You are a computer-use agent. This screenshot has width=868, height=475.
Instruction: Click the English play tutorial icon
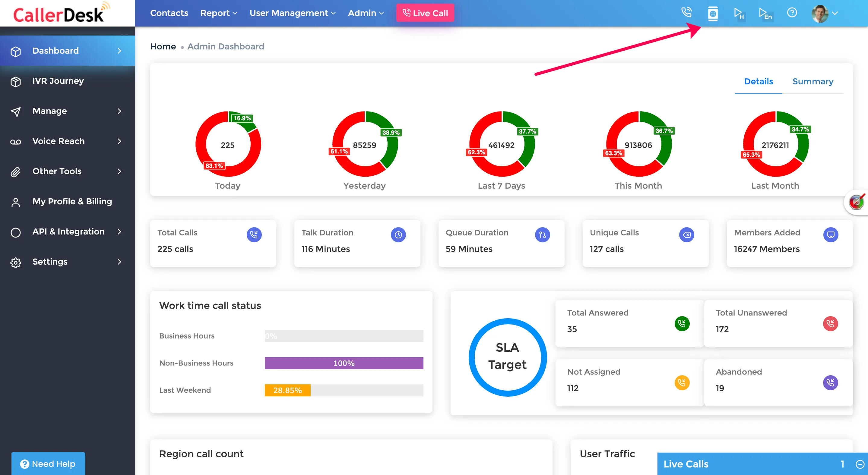765,14
